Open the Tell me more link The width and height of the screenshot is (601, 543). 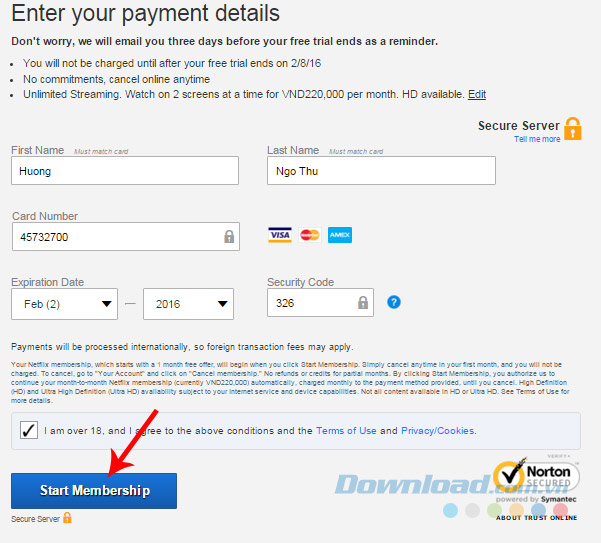pyautogui.click(x=537, y=139)
